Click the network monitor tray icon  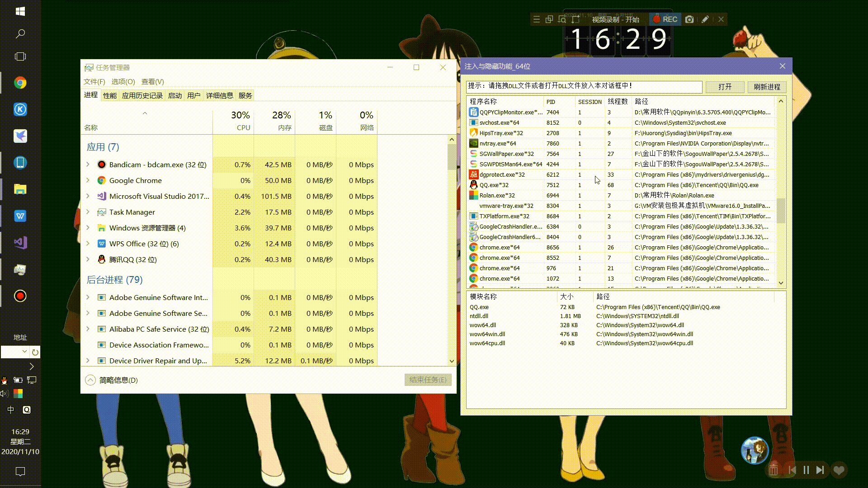coord(32,380)
